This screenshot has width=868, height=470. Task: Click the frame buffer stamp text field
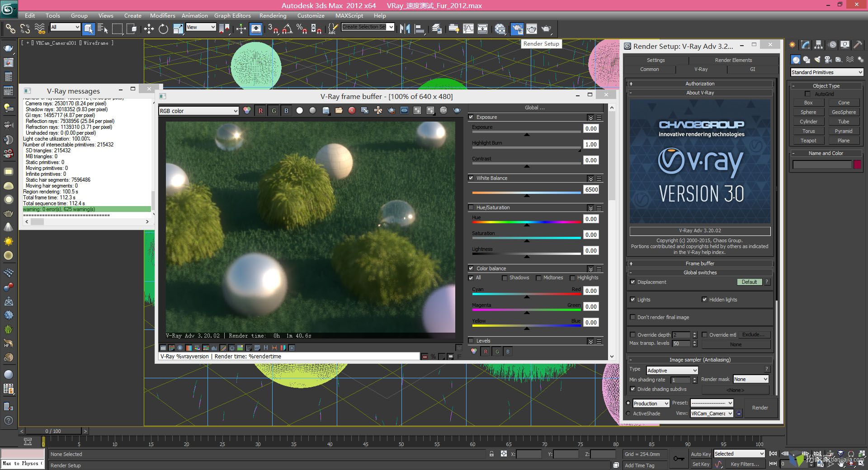pos(289,357)
